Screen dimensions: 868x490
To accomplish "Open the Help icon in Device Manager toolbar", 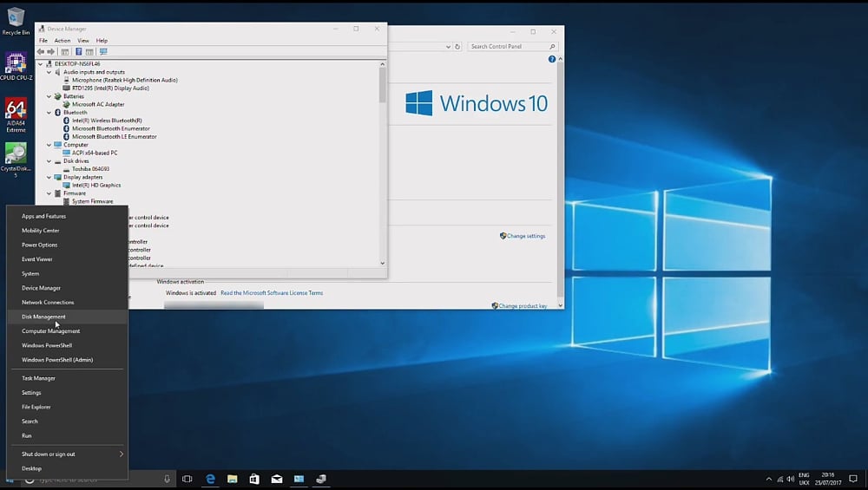I will point(78,52).
